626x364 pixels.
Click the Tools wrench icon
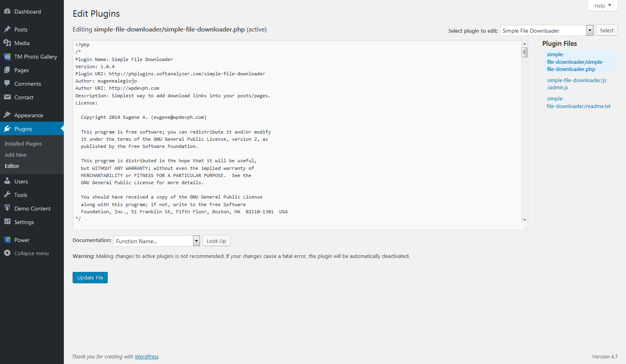pyautogui.click(x=7, y=195)
